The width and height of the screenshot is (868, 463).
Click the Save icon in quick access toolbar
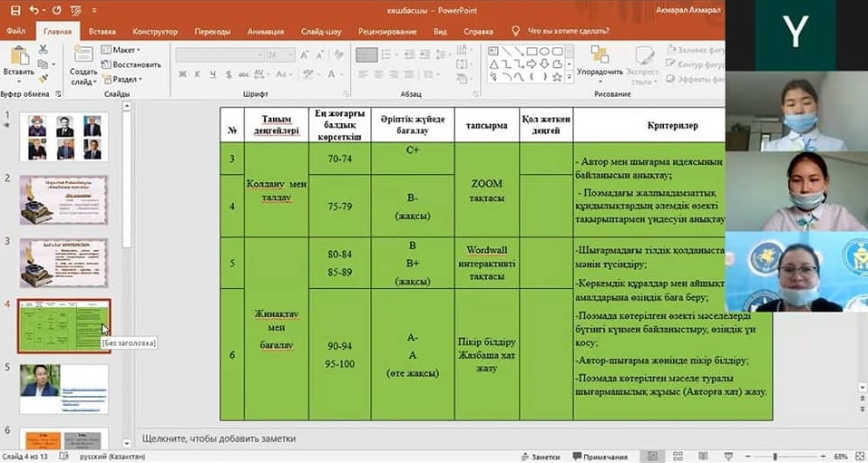pyautogui.click(x=13, y=11)
